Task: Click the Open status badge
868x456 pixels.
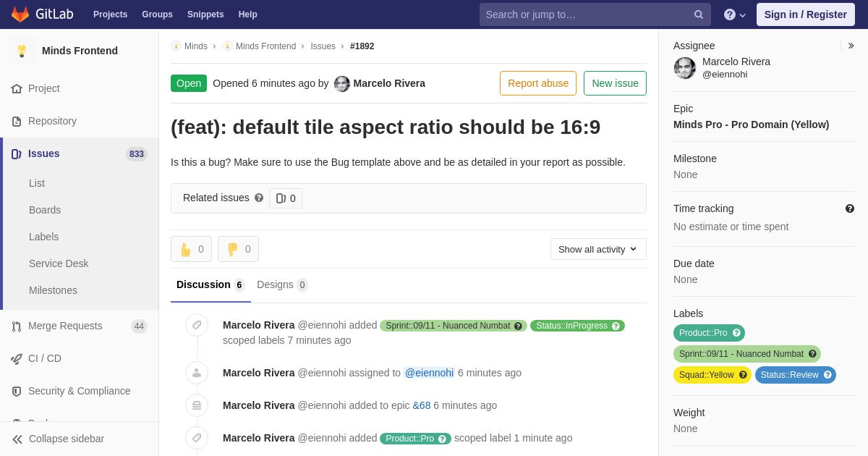Action: click(x=189, y=83)
